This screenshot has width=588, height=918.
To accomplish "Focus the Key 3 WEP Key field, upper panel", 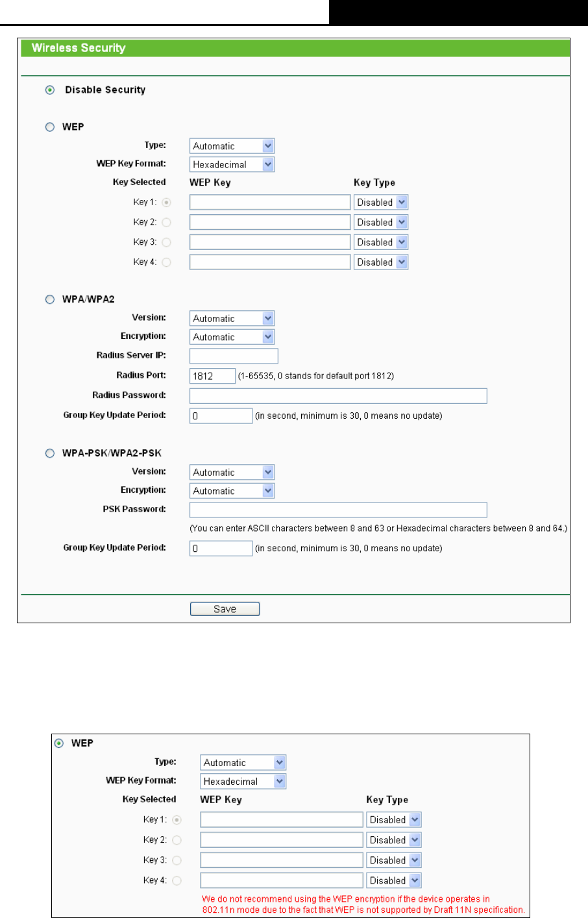I will click(x=270, y=242).
